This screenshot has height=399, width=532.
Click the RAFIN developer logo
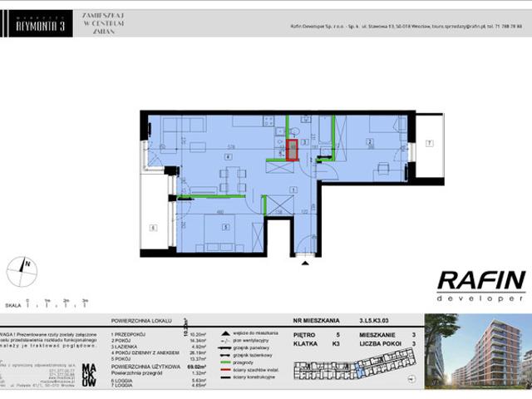click(481, 286)
